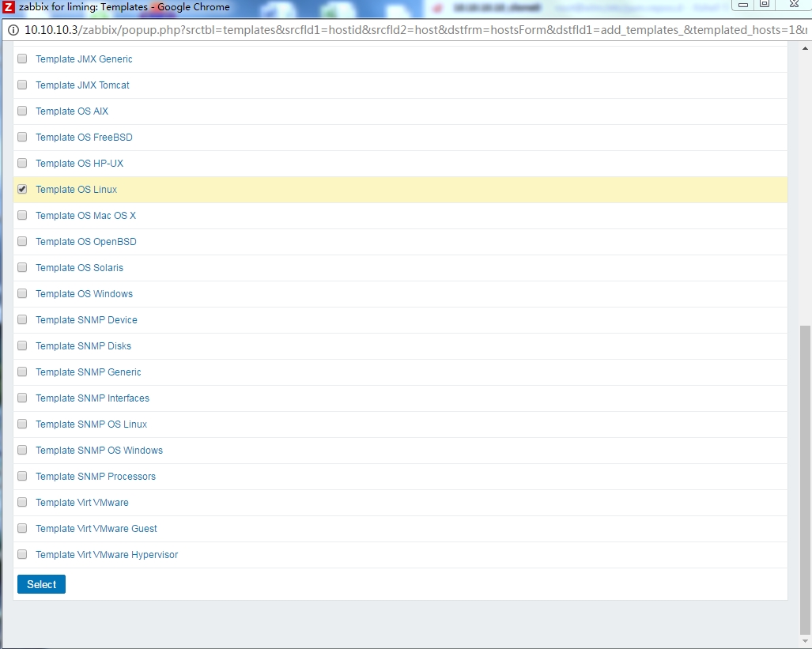Open the Template OS Mac OS X link

click(85, 216)
